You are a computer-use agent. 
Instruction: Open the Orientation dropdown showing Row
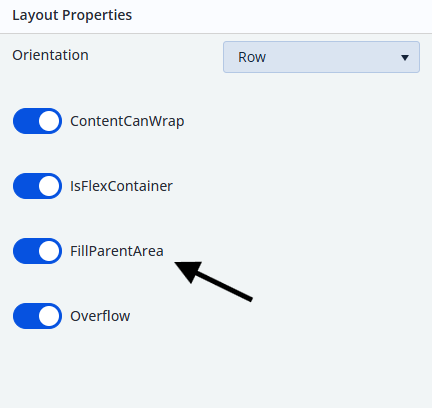(321, 57)
